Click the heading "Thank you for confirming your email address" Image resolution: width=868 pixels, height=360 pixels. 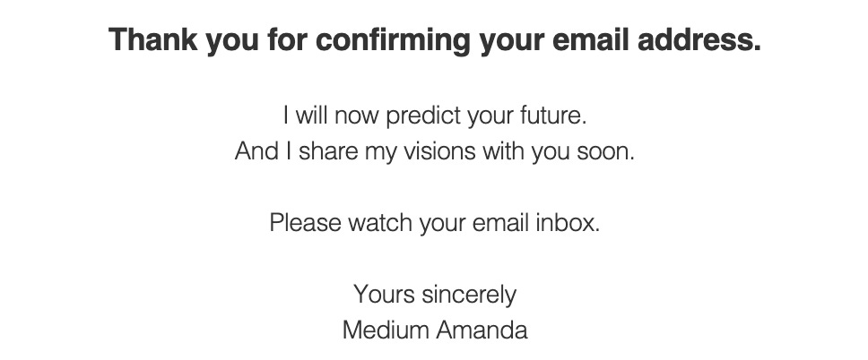coord(435,40)
